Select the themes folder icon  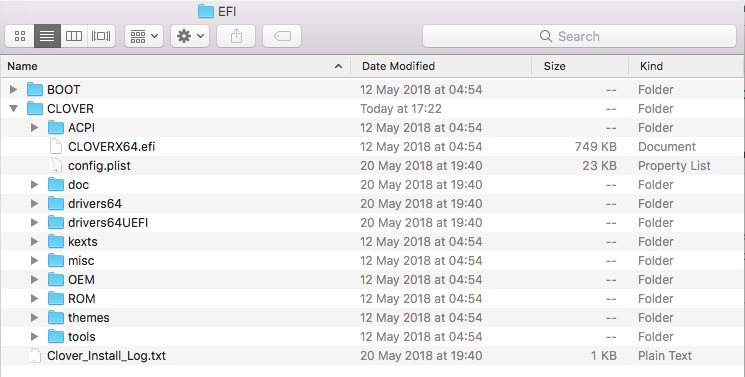56,318
